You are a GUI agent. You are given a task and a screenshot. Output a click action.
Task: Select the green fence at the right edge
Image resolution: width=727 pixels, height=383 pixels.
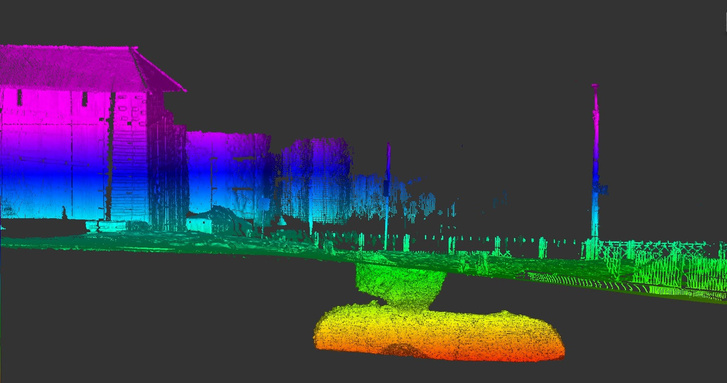[x=663, y=264]
